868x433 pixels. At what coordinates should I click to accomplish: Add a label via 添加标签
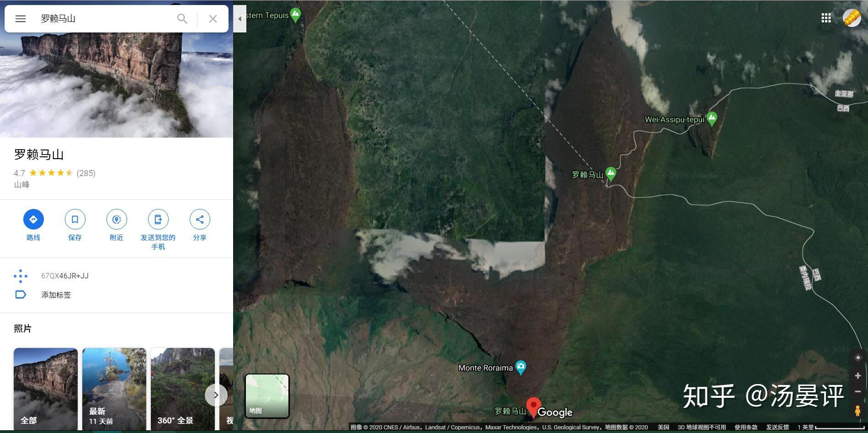click(x=56, y=295)
